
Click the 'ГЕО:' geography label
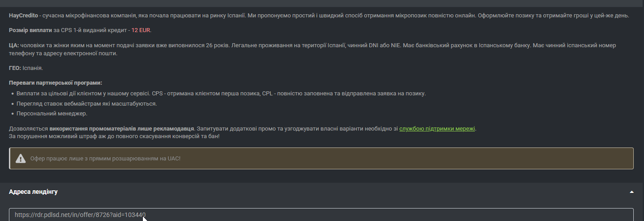click(x=15, y=68)
